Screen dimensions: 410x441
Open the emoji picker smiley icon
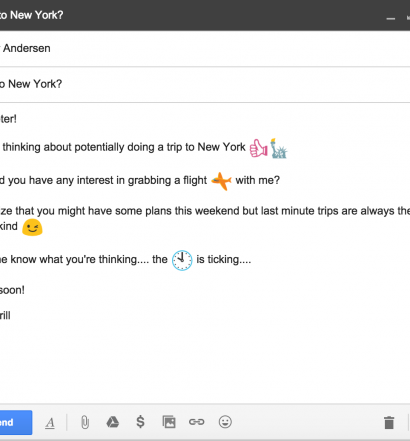pyautogui.click(x=225, y=422)
